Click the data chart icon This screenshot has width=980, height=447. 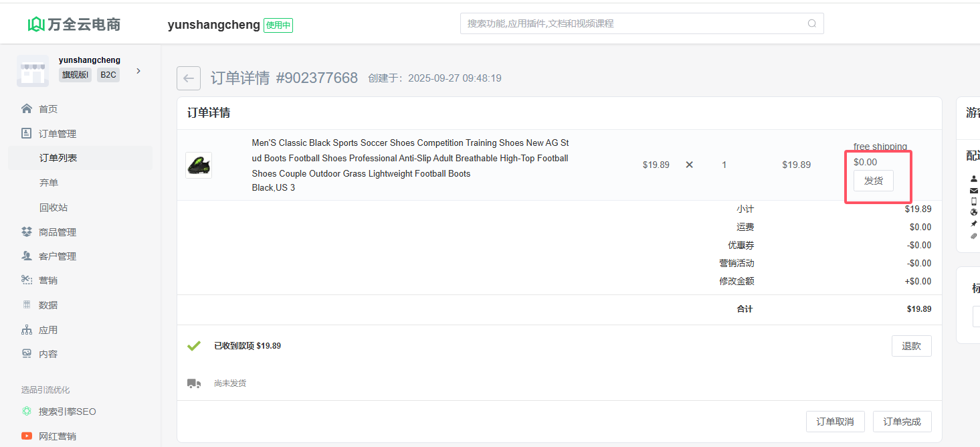tap(27, 304)
